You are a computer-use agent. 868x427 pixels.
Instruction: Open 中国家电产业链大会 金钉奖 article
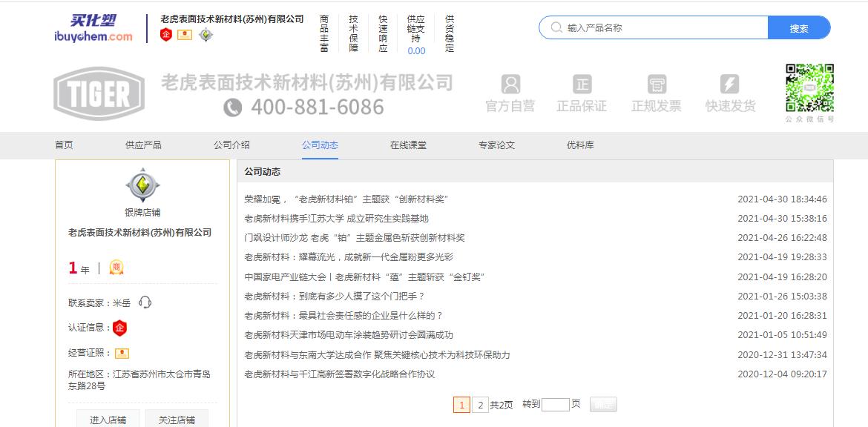pyautogui.click(x=365, y=277)
